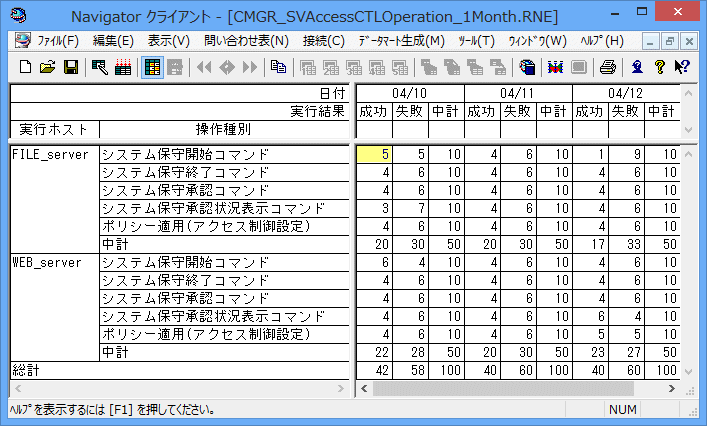Click the Save disk icon
707x426 pixels.
(x=70, y=68)
